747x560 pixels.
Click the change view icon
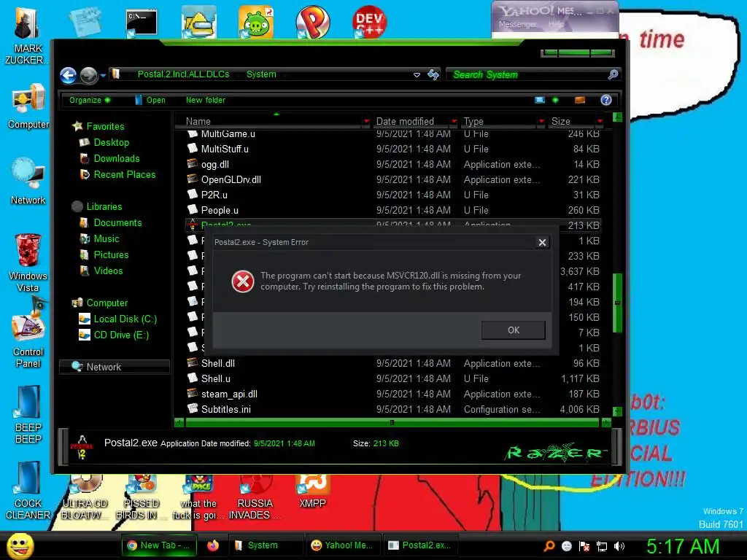[x=539, y=100]
